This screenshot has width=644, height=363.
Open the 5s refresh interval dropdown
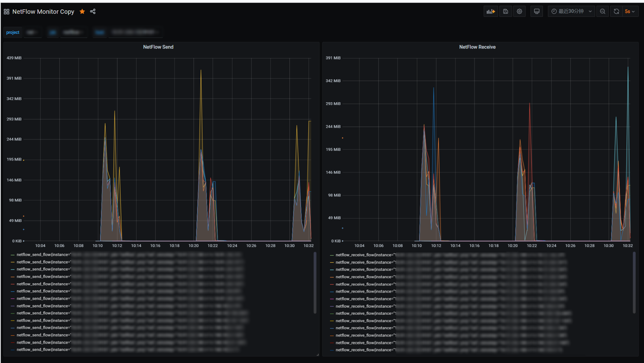630,11
